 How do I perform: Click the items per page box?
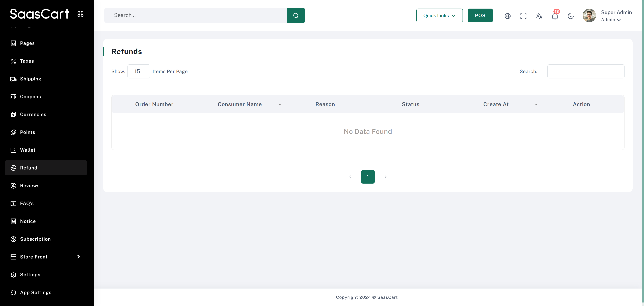(x=139, y=71)
